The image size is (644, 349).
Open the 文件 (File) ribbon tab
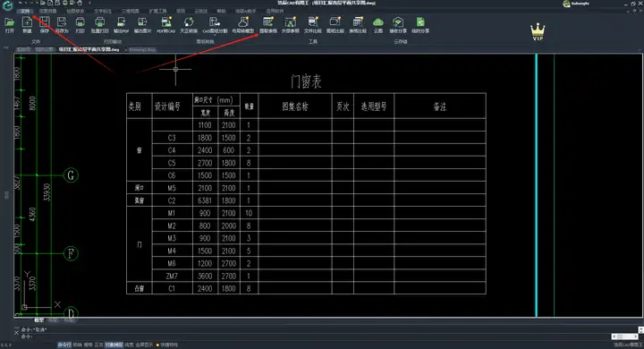[x=25, y=11]
